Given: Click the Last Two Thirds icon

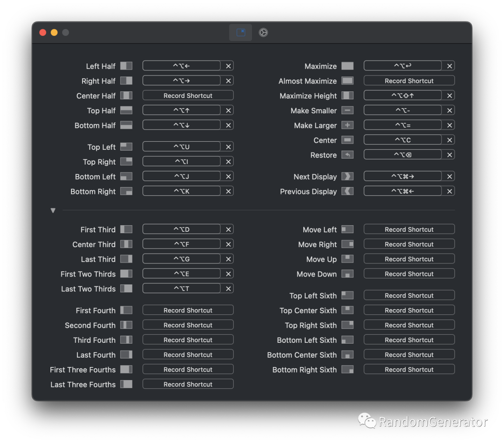Looking at the screenshot, I should [126, 289].
